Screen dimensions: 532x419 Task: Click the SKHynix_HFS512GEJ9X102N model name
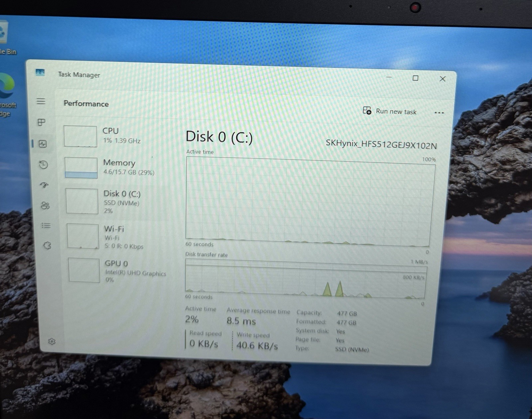(x=381, y=144)
